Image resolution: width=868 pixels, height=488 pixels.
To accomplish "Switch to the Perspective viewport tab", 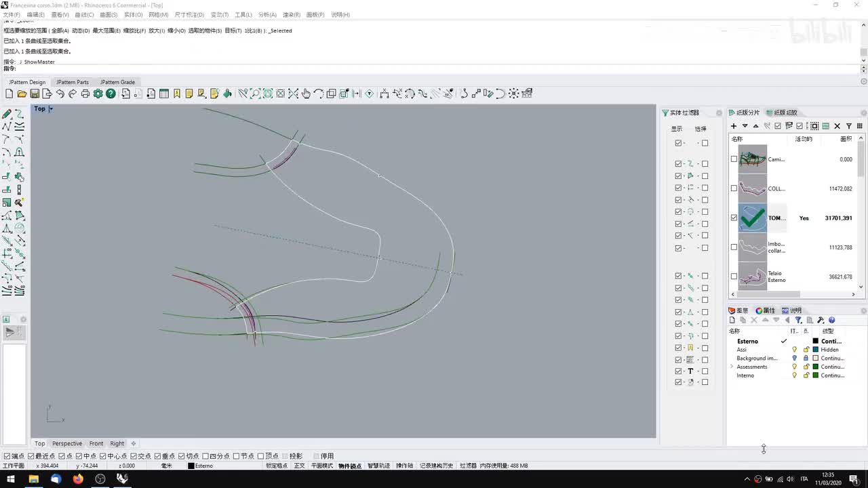I will coord(67,443).
